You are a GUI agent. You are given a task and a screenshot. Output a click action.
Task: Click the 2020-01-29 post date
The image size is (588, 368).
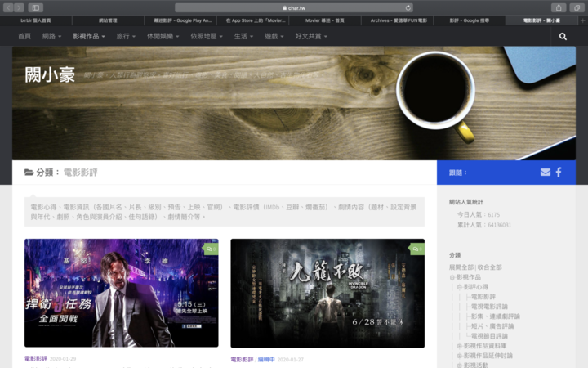pyautogui.click(x=63, y=359)
